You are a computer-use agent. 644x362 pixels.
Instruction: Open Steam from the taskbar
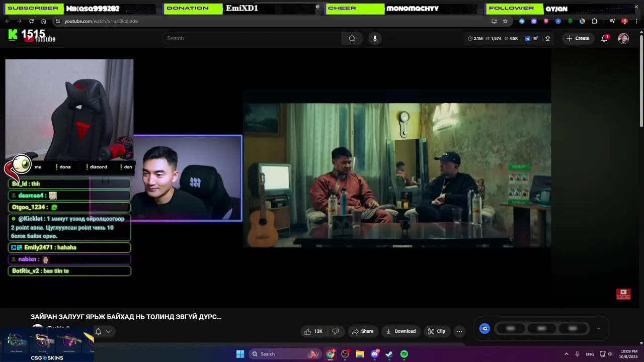[389, 354]
